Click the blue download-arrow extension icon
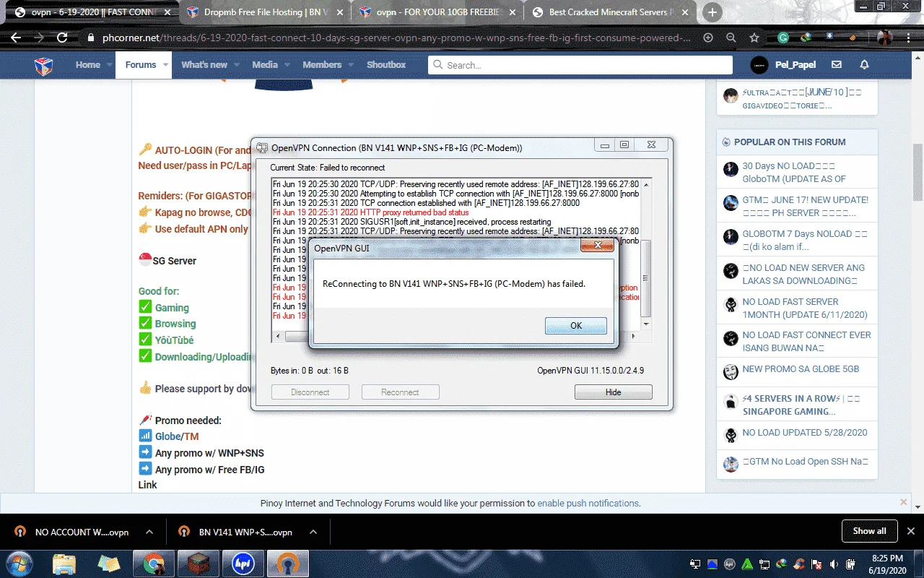 tap(830, 37)
